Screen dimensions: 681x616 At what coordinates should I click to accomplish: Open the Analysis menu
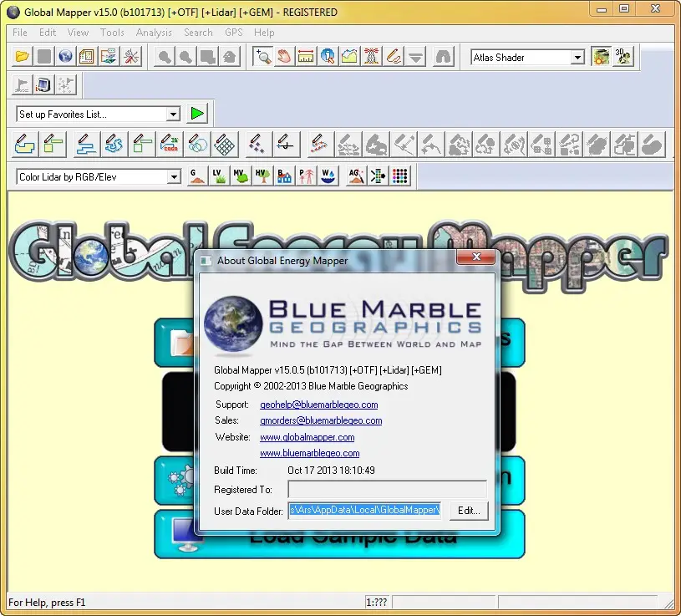[x=154, y=33]
